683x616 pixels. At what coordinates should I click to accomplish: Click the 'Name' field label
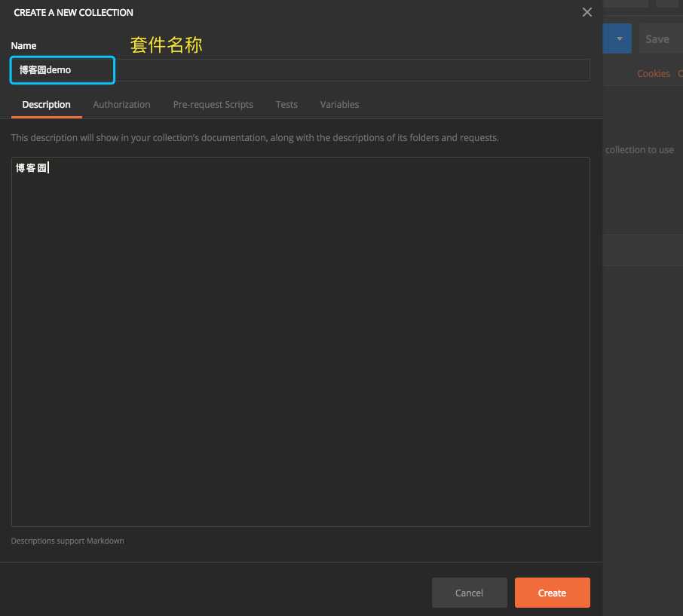coord(23,46)
